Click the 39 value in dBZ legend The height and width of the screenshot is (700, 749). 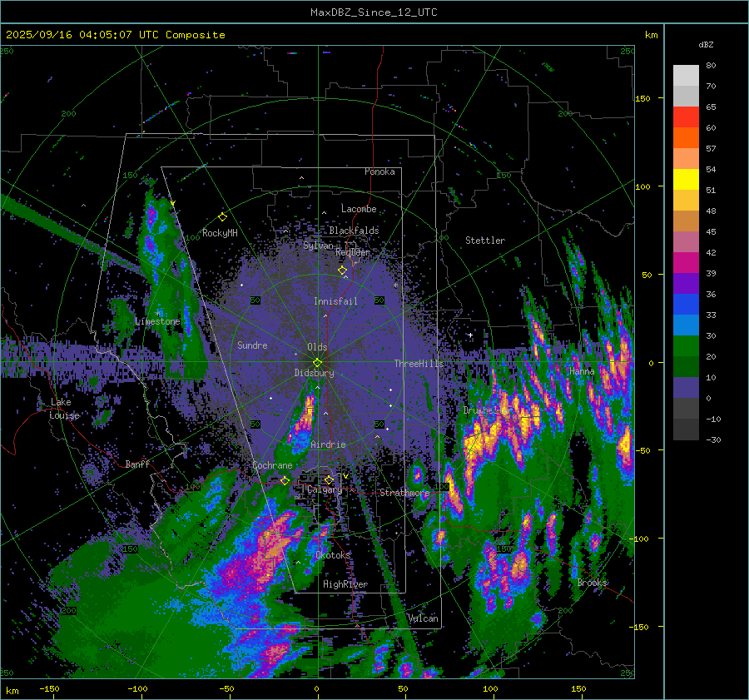coord(711,273)
